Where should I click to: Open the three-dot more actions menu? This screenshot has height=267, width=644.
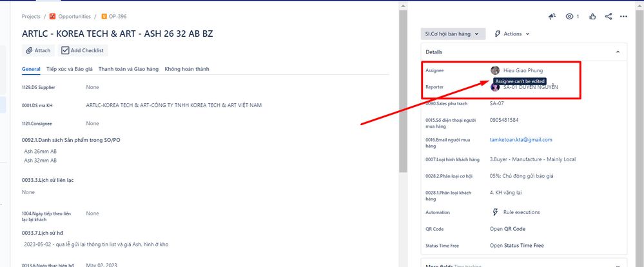click(x=623, y=16)
